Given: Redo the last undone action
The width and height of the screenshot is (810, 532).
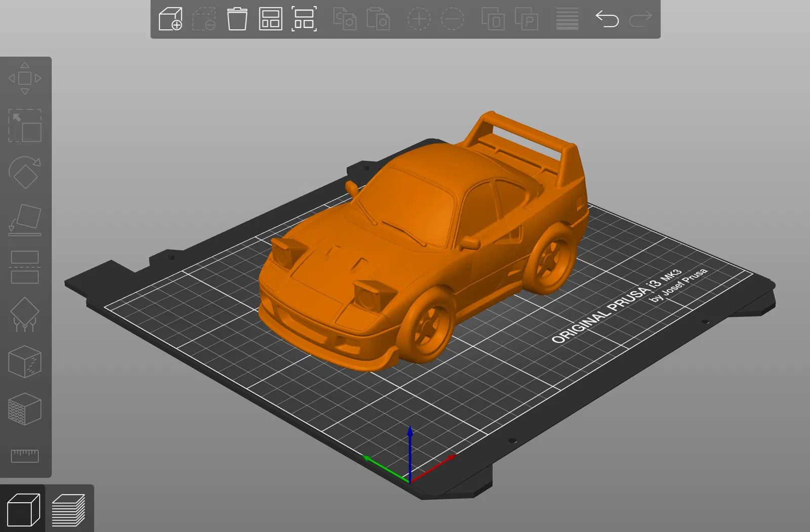Looking at the screenshot, I should pos(640,19).
